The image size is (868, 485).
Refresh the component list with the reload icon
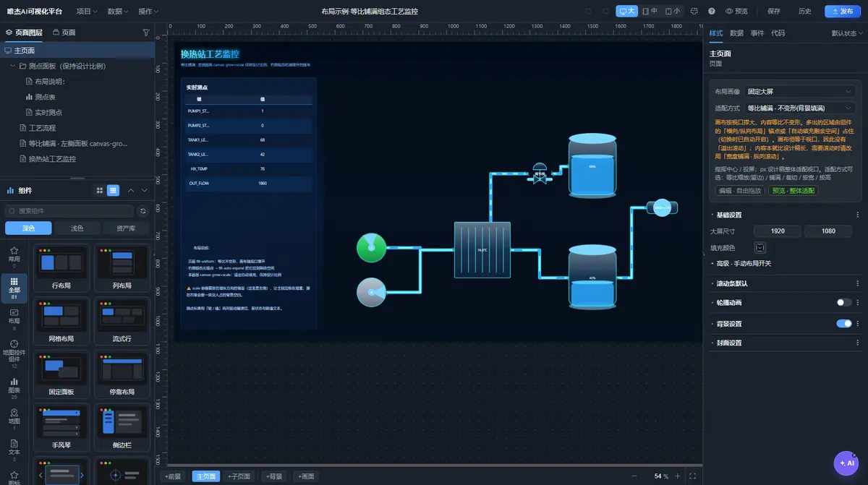[x=143, y=211]
